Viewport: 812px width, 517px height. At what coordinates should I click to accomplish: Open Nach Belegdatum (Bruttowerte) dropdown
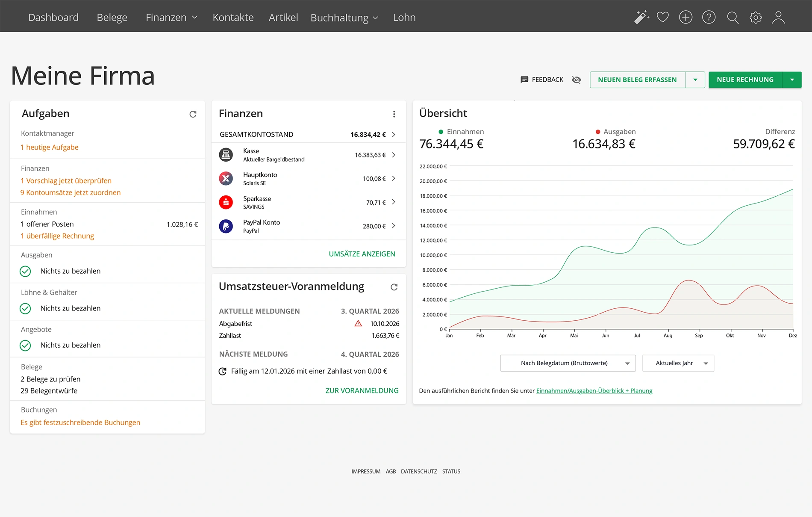pos(568,363)
